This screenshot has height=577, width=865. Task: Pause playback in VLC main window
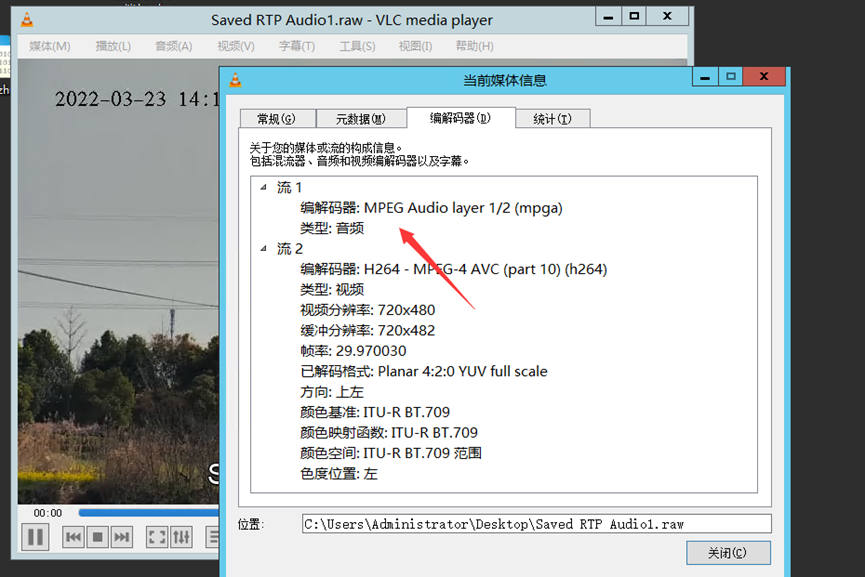35,537
